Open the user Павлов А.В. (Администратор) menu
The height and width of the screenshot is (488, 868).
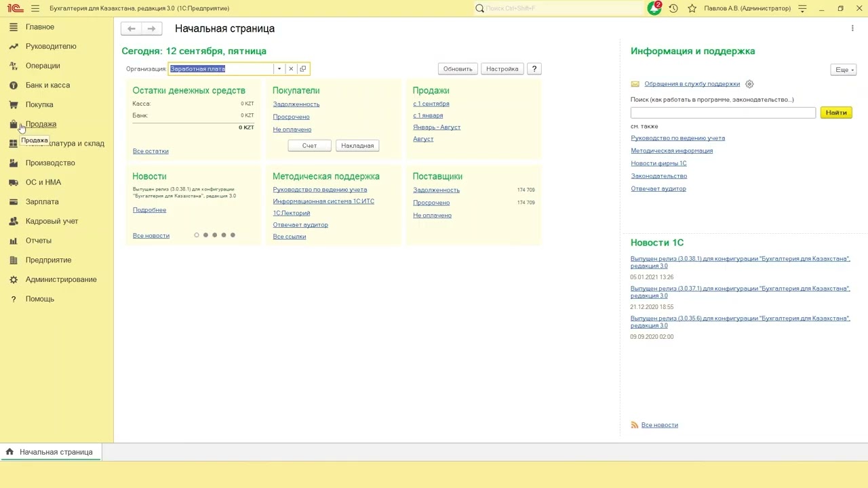[747, 8]
